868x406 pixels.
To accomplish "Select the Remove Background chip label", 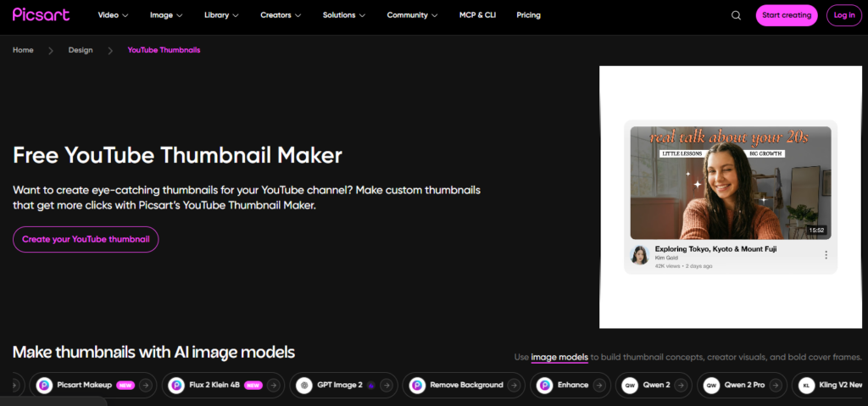I will pos(467,385).
